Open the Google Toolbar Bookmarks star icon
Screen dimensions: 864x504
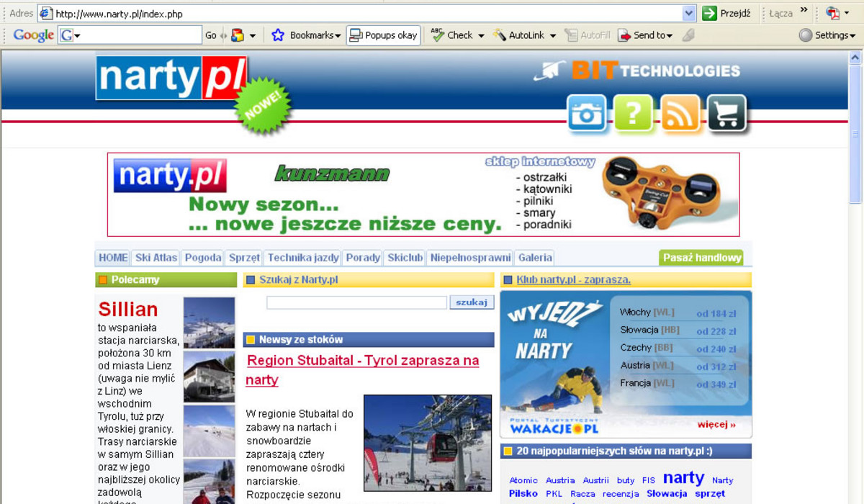coord(276,34)
